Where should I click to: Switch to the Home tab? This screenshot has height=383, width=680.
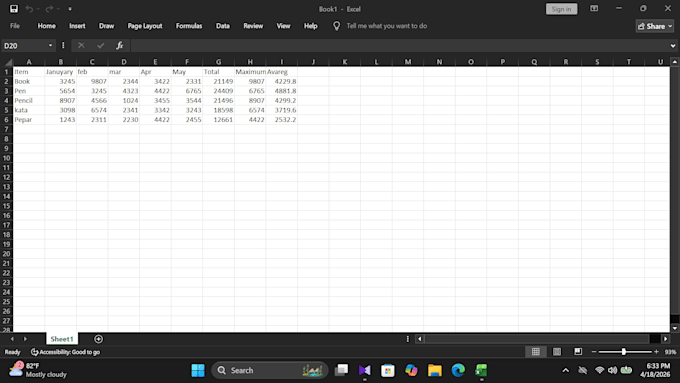point(46,26)
